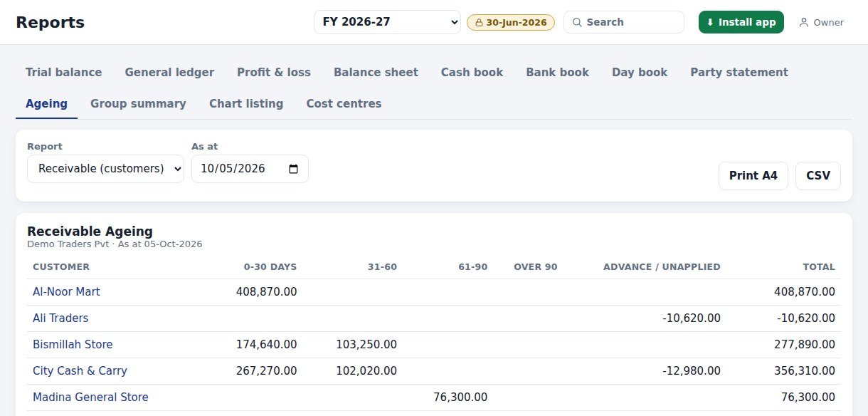Click the Install app button
Viewport: 868px width, 416px height.
(741, 22)
